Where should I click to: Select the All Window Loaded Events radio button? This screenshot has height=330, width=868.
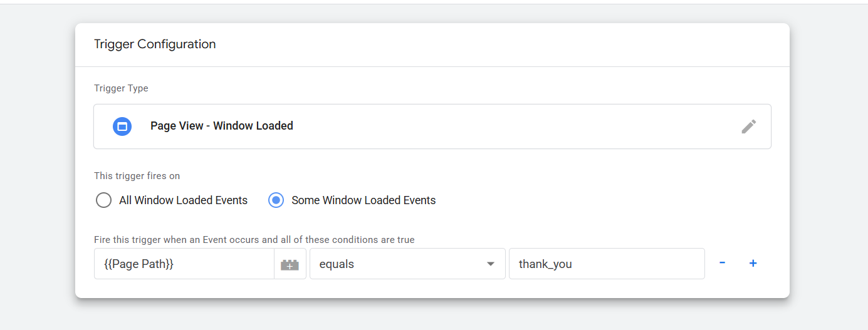[103, 200]
